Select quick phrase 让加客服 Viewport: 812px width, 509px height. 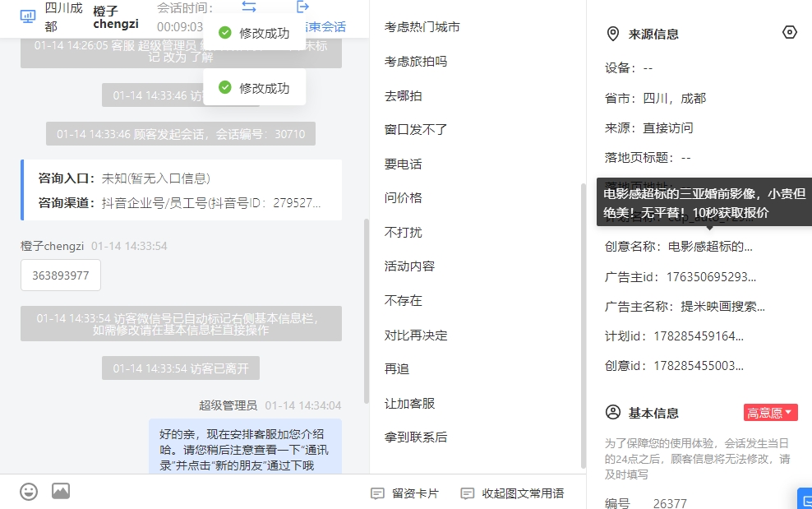pos(409,403)
